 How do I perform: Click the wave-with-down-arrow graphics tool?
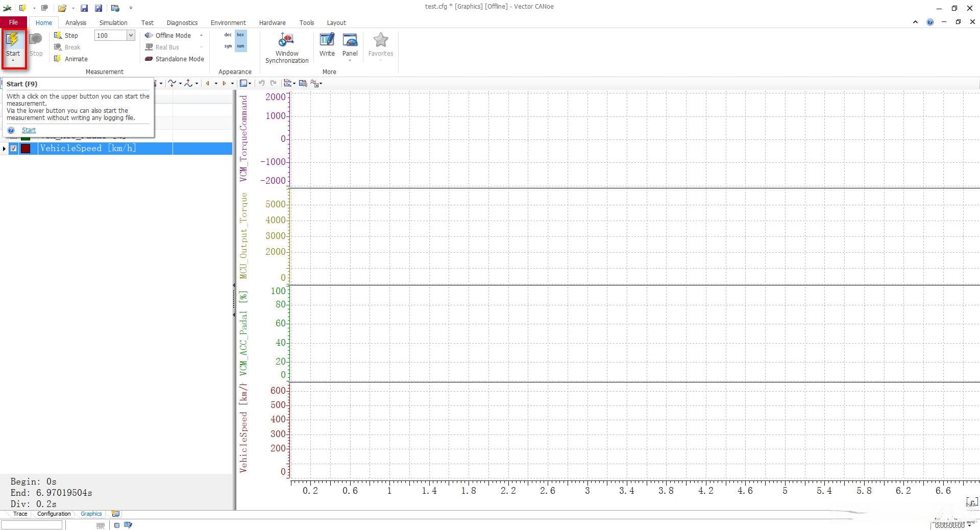[172, 83]
